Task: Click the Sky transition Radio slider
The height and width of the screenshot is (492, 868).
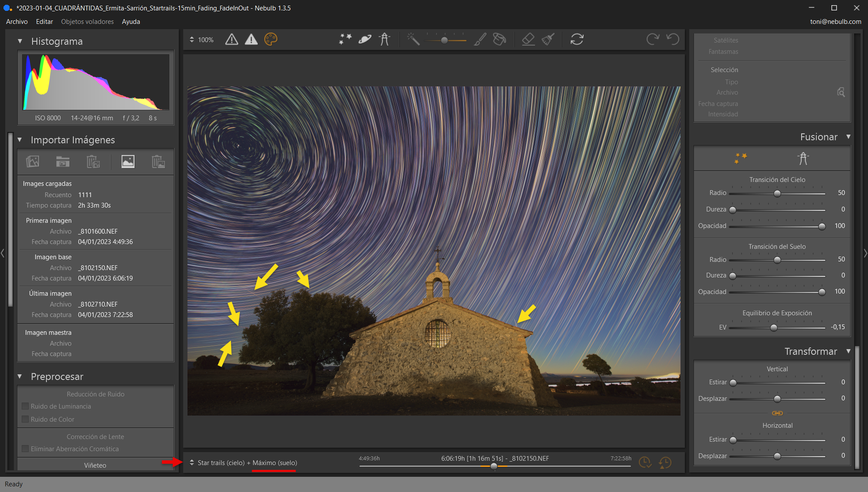Action: 777,193
